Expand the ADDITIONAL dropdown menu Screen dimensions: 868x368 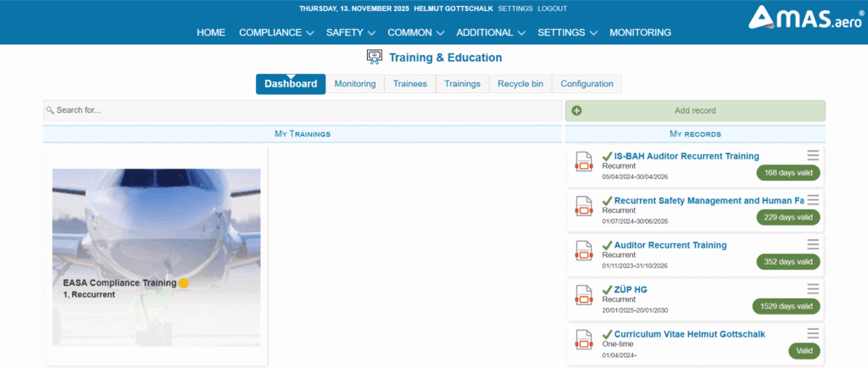coord(490,32)
